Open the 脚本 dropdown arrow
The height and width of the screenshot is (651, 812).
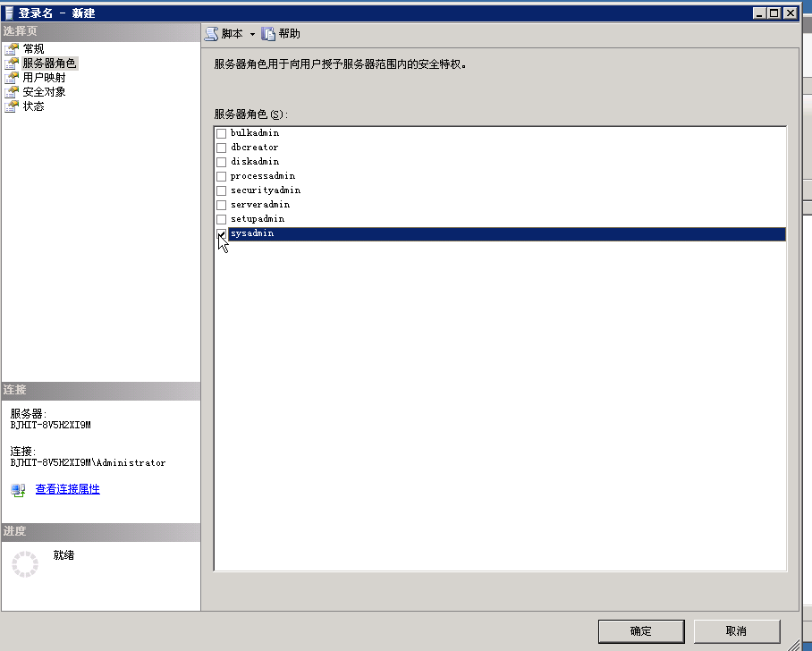pos(252,34)
